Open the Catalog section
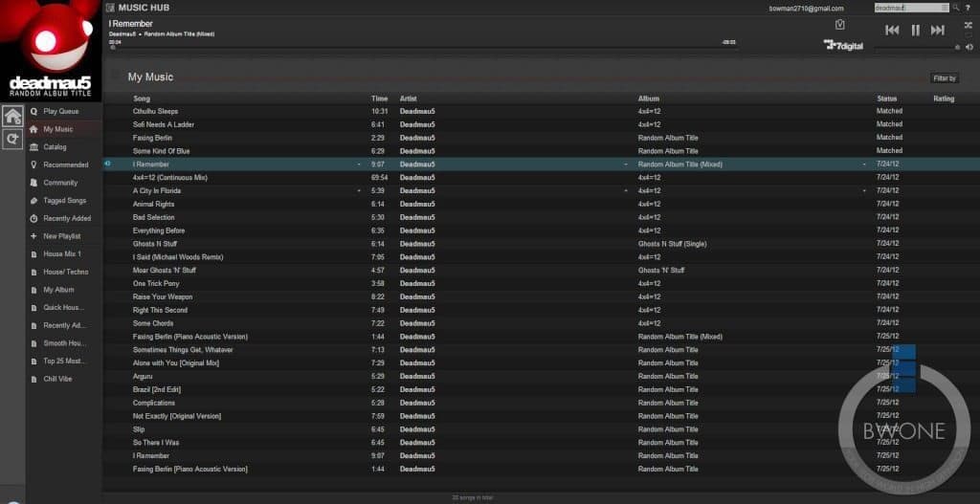This screenshot has height=504, width=980. coord(55,146)
